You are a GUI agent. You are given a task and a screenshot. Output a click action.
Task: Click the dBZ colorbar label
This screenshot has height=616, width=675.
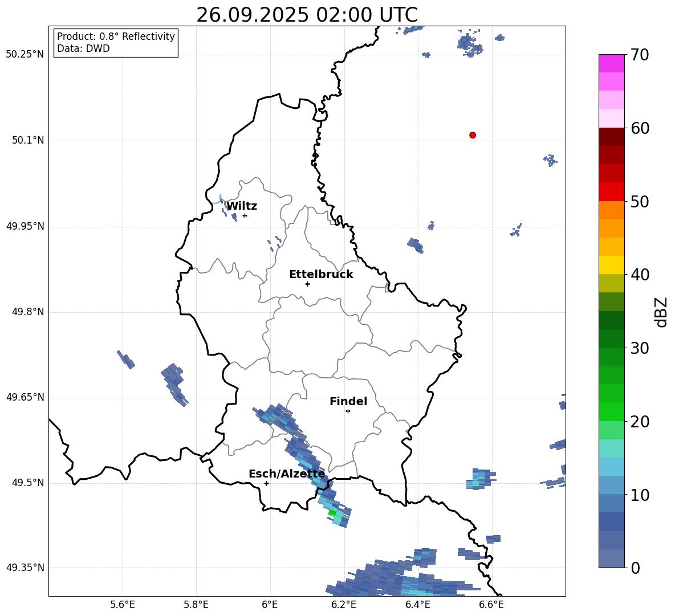tap(661, 312)
